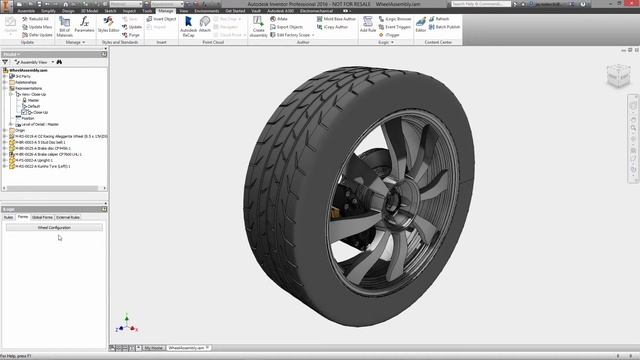Screen dimensions: 640x360
Task: Expand the Origin folder node
Action: point(5,130)
